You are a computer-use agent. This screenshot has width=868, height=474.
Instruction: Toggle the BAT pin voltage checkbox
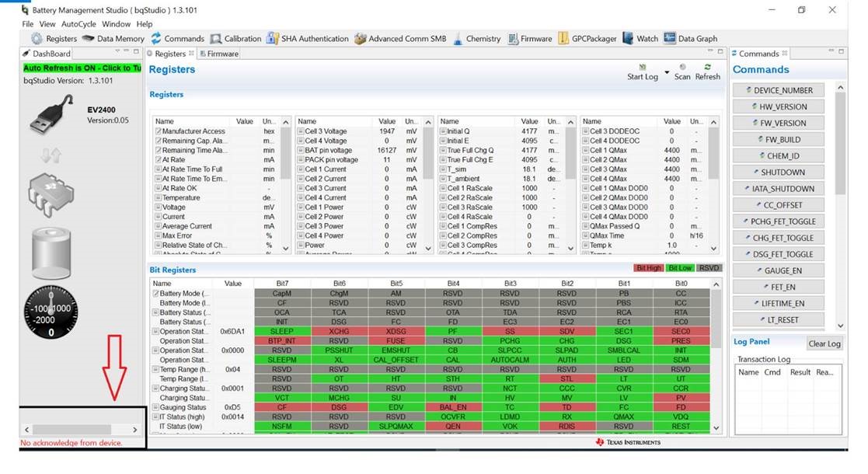point(301,150)
